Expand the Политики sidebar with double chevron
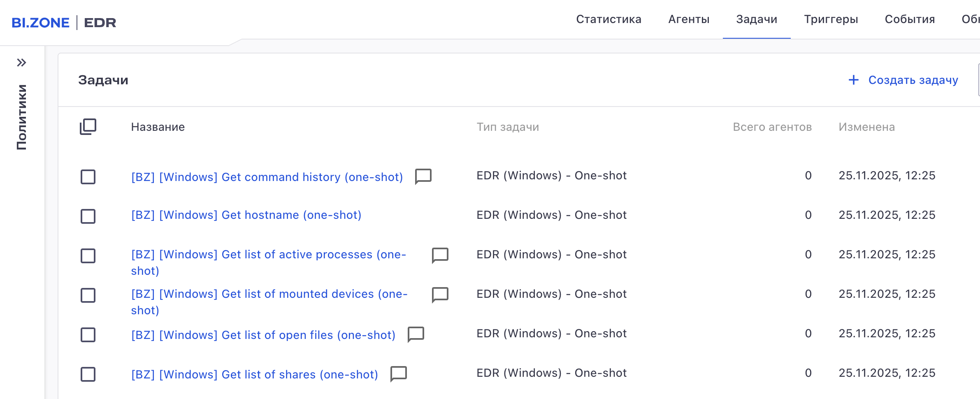 (21, 63)
